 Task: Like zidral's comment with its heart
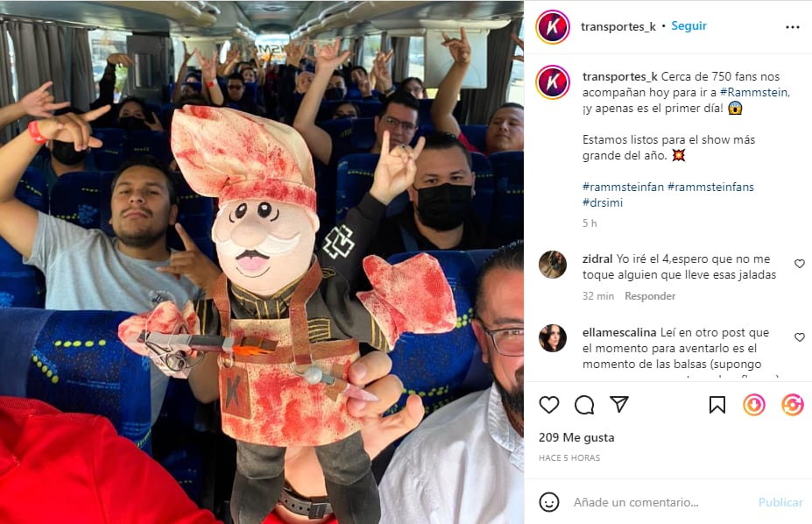pos(800,264)
